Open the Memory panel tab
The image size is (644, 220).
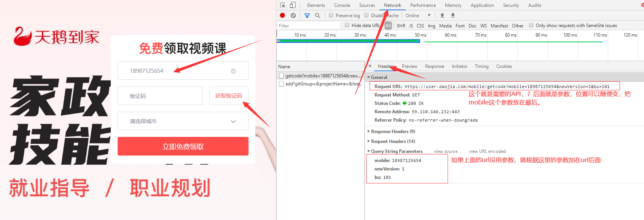(453, 5)
